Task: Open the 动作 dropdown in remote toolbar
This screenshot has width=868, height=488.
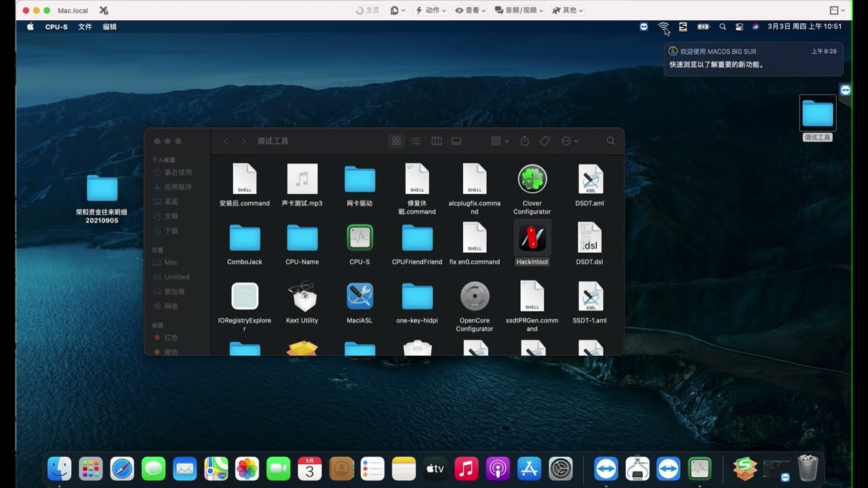Action: [431, 10]
